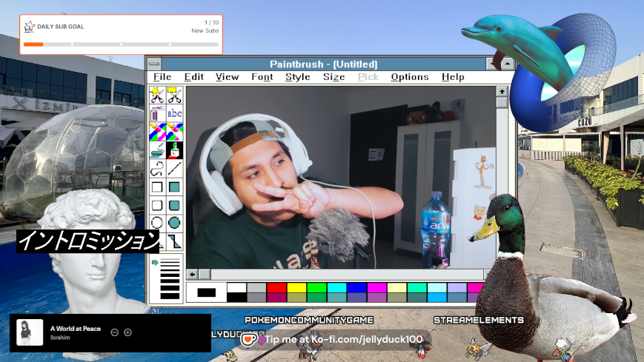Pick the red color swatch
This screenshot has width=644, height=362.
click(x=276, y=287)
